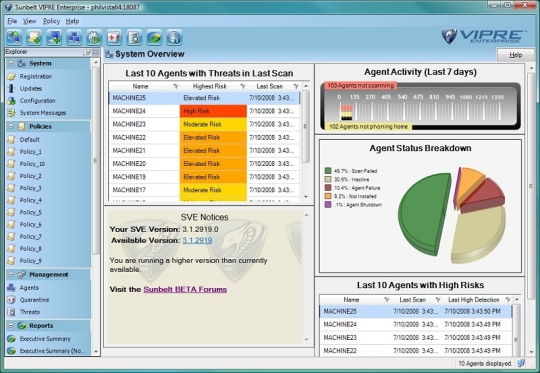Open the Name column filter in High Risks table
The width and height of the screenshot is (540, 373).
386,300
